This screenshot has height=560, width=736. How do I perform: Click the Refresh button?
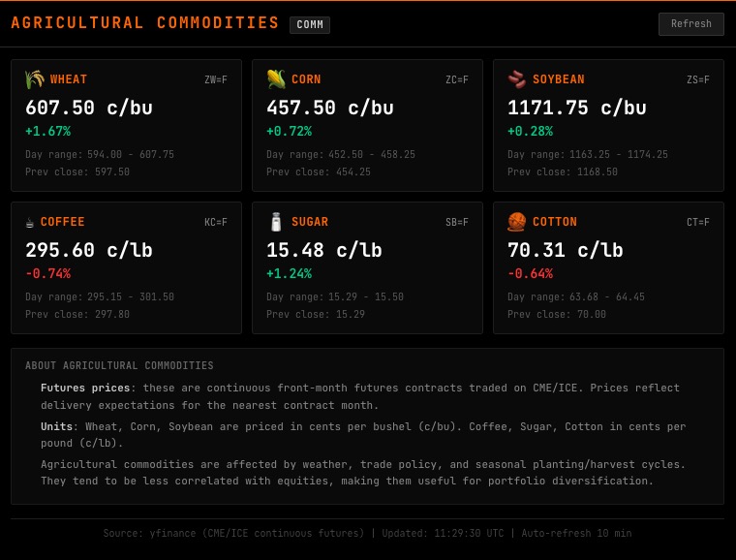[690, 24]
